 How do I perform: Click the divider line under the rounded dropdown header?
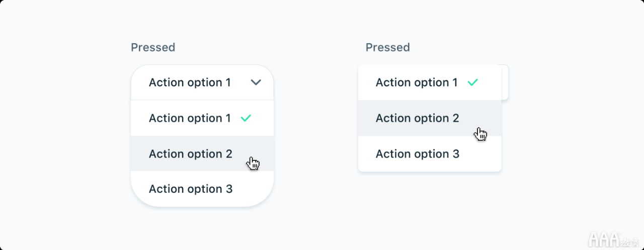coord(202,100)
